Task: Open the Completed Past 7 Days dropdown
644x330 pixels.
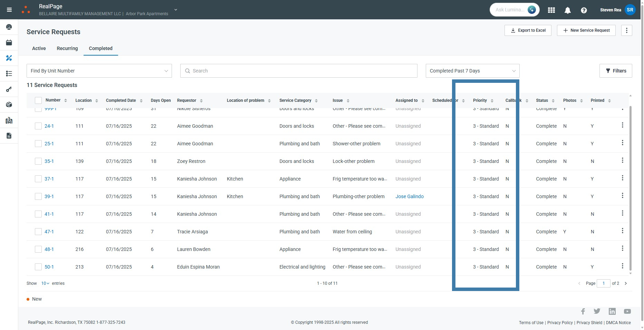Action: [472, 71]
